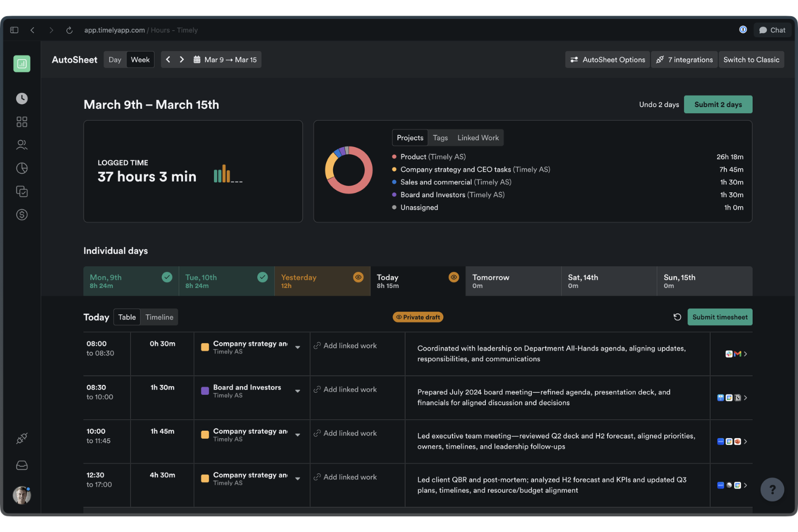798x532 pixels.
Task: Click the Yesterday private eye indicator
Action: tap(358, 277)
